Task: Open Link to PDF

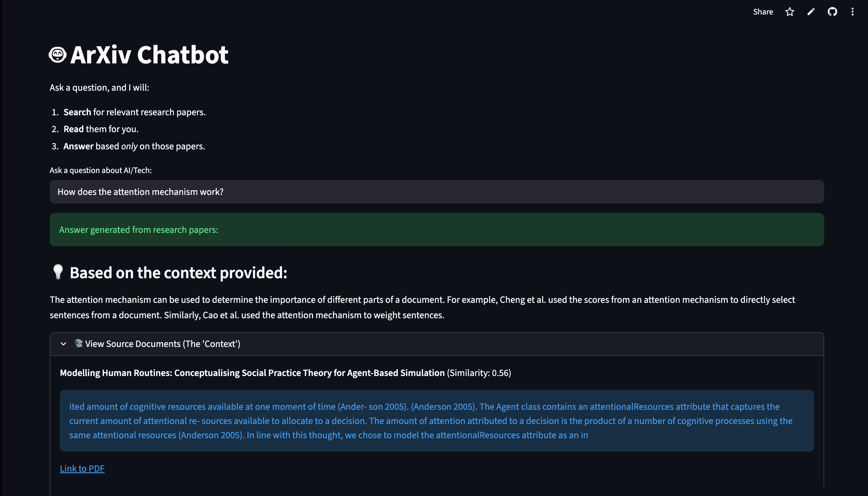Action: point(82,468)
